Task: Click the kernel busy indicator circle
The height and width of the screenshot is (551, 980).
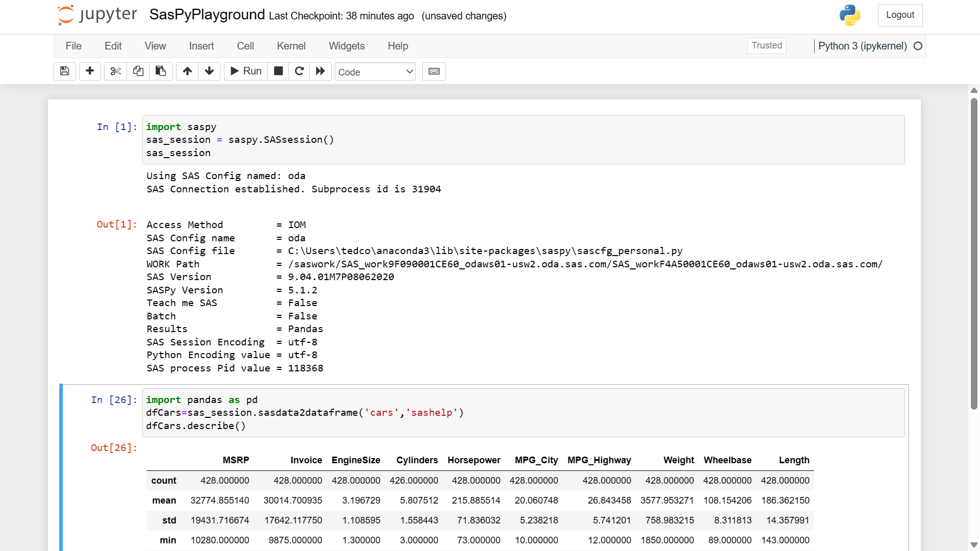Action: click(918, 46)
